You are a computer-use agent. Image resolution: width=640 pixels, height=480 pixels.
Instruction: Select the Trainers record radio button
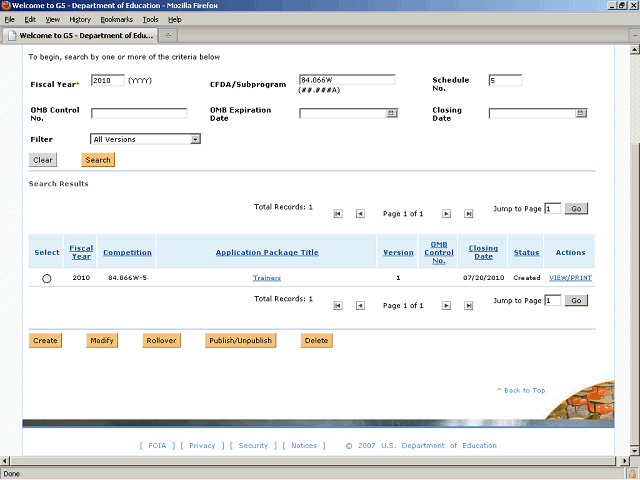click(x=47, y=278)
